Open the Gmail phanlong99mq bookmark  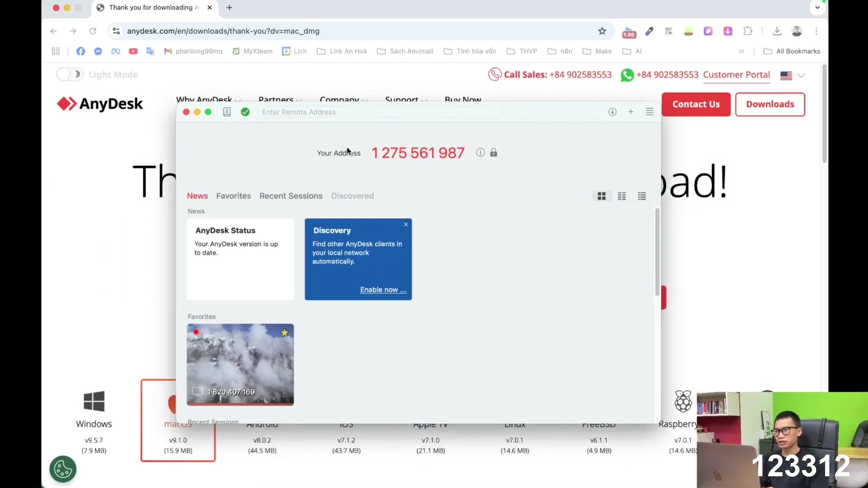(193, 51)
